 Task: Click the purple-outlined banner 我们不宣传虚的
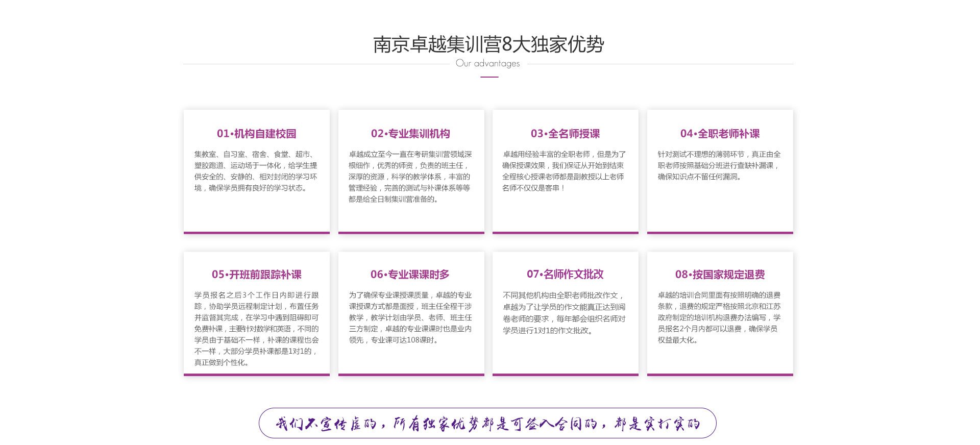coord(487,423)
